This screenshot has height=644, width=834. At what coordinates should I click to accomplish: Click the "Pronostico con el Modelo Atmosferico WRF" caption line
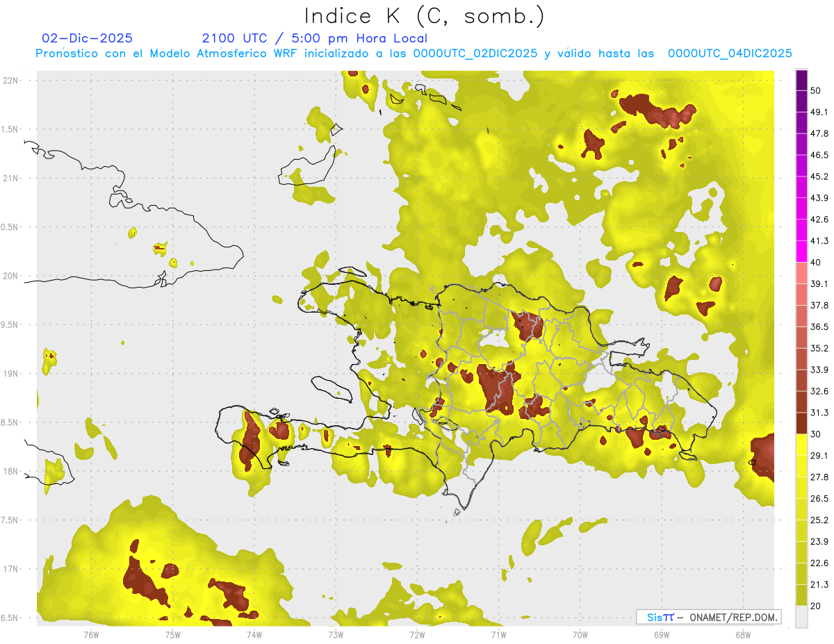[x=414, y=53]
